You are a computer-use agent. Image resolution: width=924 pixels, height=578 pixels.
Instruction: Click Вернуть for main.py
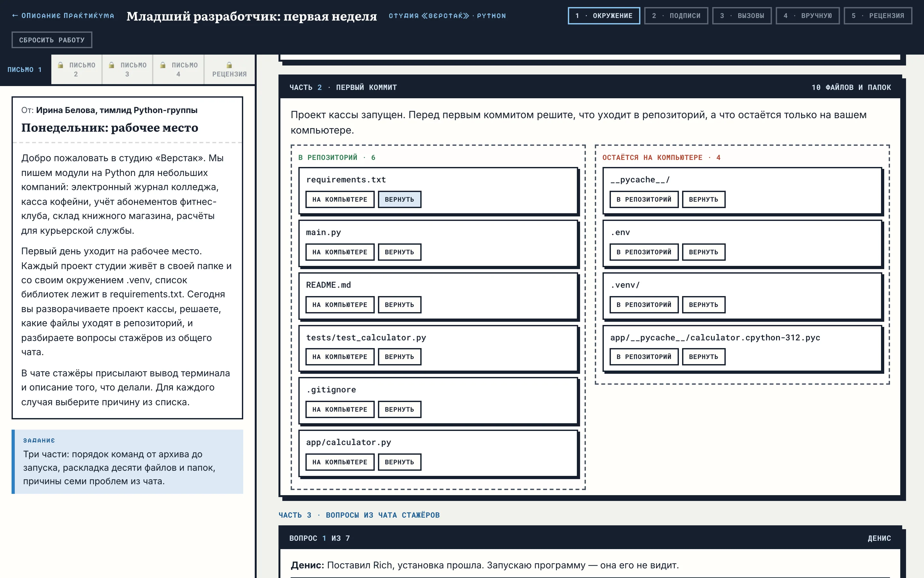pyautogui.click(x=399, y=252)
